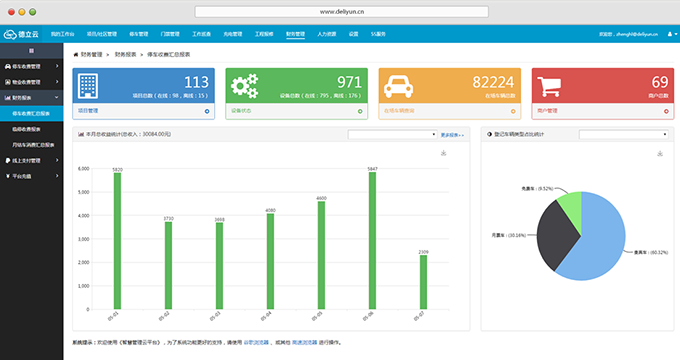Click the gears icon on the 971 card

tap(245, 86)
